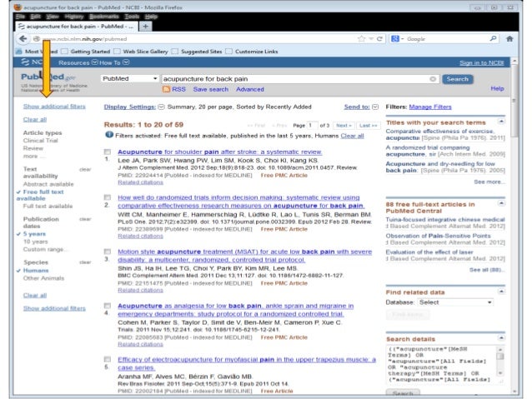Collapse the Titles with your search terms panel

501,122
